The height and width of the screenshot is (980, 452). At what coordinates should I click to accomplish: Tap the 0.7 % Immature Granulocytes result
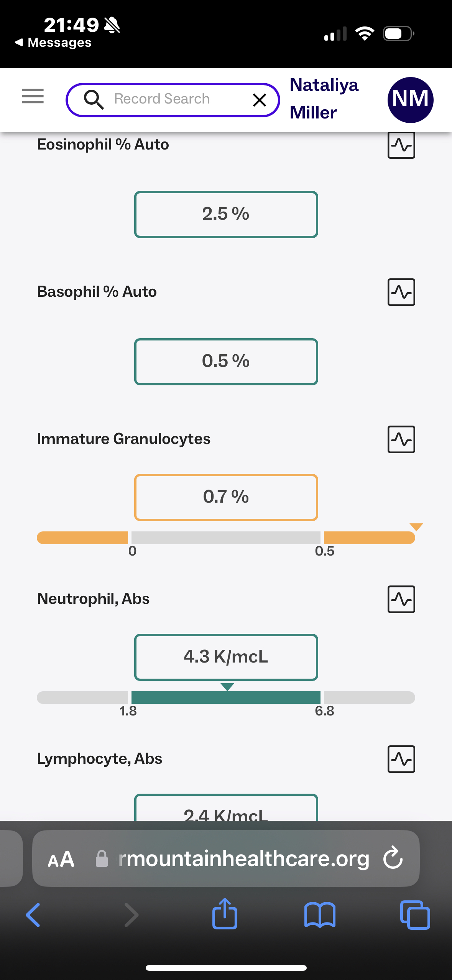tap(226, 497)
